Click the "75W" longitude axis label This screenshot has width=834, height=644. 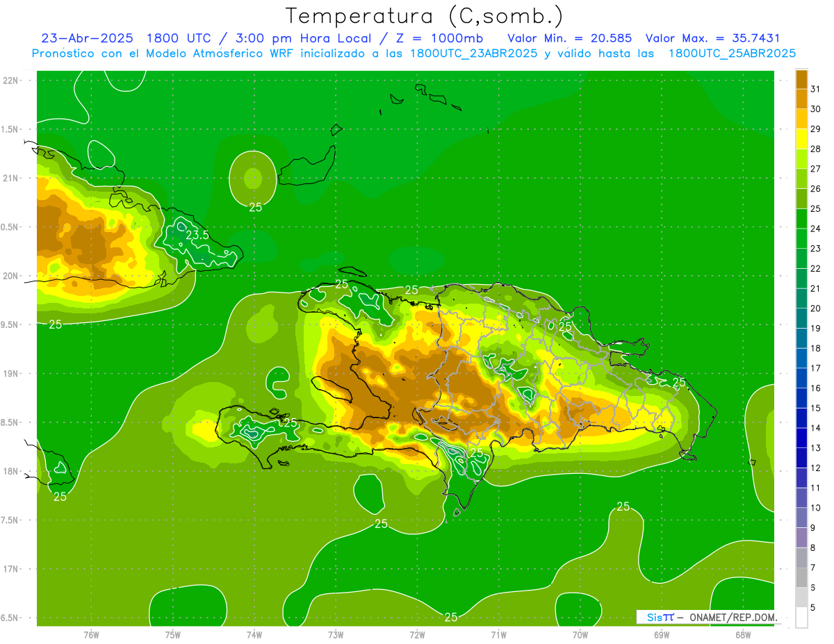[173, 635]
